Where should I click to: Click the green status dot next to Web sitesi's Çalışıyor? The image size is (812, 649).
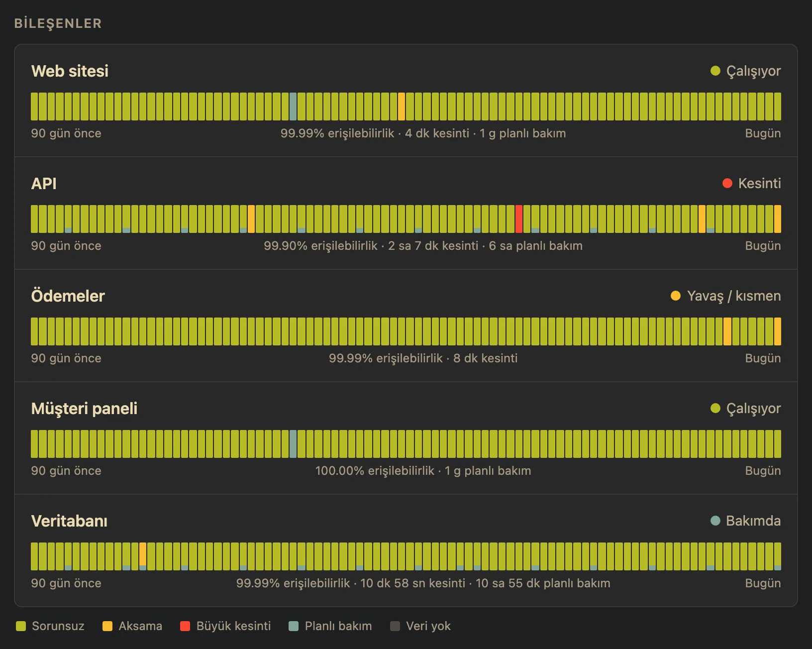[715, 71]
